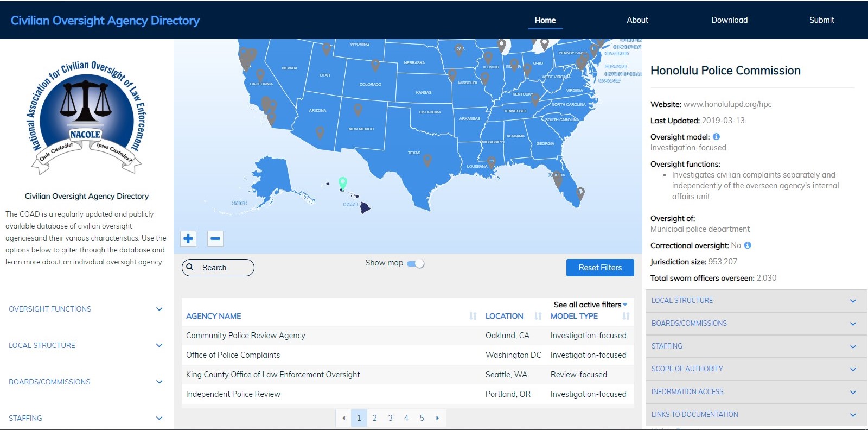Image resolution: width=868 pixels, height=430 pixels.
Task: Go to previous page arrow
Action: [343, 418]
